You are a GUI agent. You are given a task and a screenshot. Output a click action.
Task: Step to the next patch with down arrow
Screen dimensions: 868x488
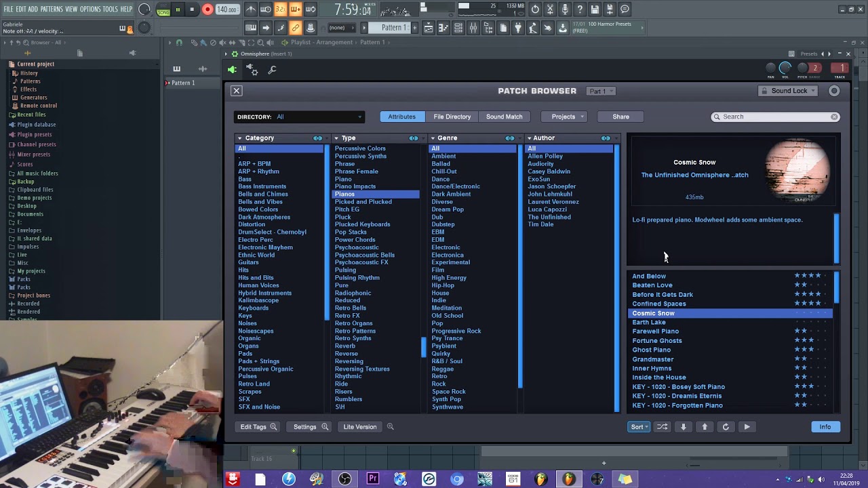(684, 427)
